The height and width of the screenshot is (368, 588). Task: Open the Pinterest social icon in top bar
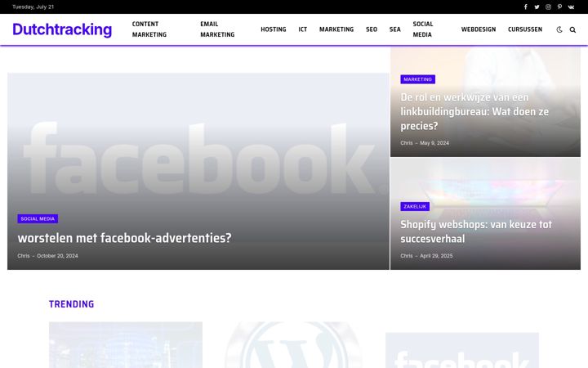point(559,7)
